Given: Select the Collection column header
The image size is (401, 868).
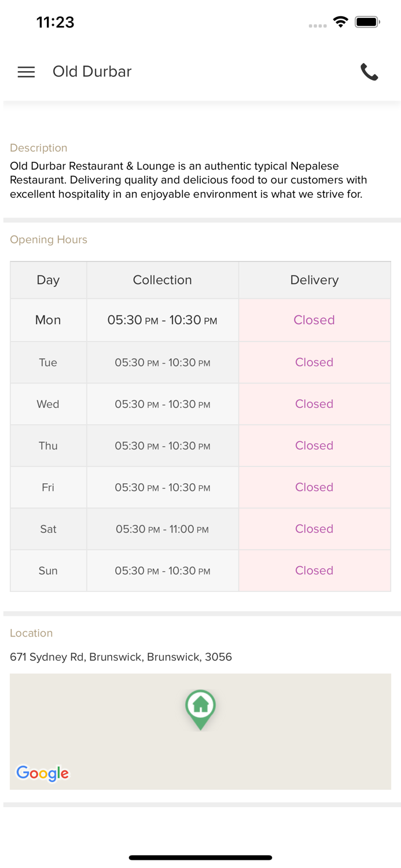Looking at the screenshot, I should click(162, 280).
